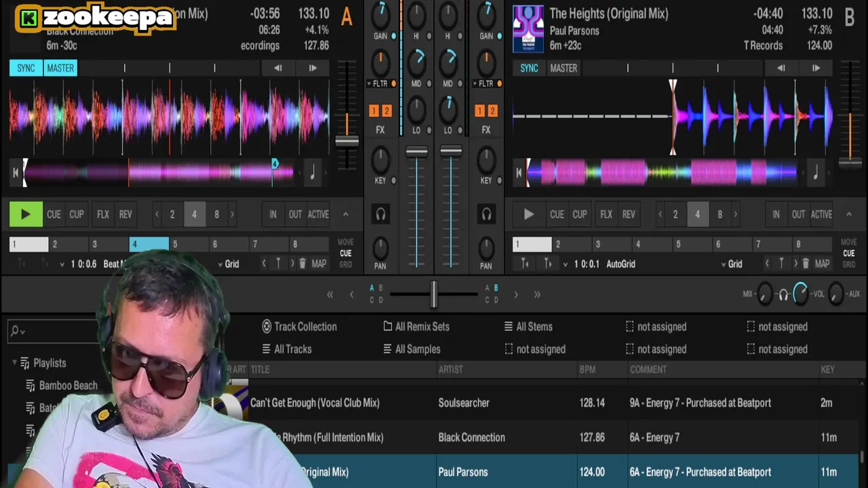Screen dimensions: 868x488
Task: Nudge Deck B tempo bend right
Action: pos(816,68)
